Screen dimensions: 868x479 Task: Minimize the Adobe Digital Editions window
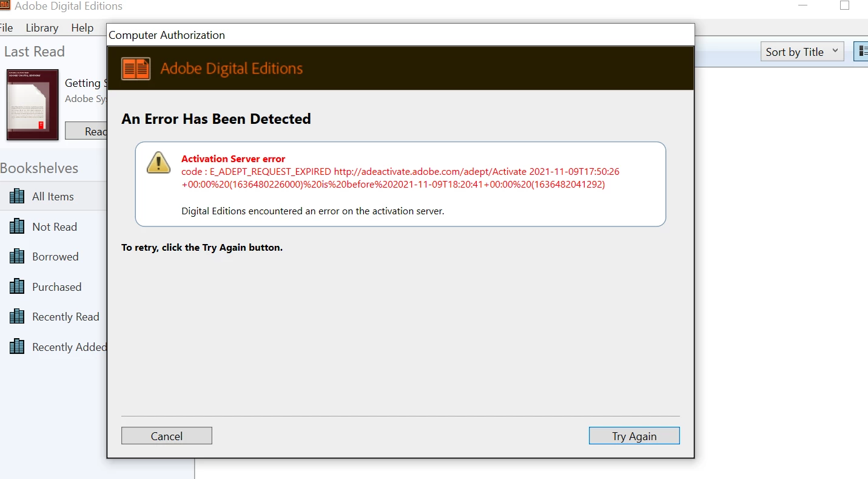click(804, 5)
